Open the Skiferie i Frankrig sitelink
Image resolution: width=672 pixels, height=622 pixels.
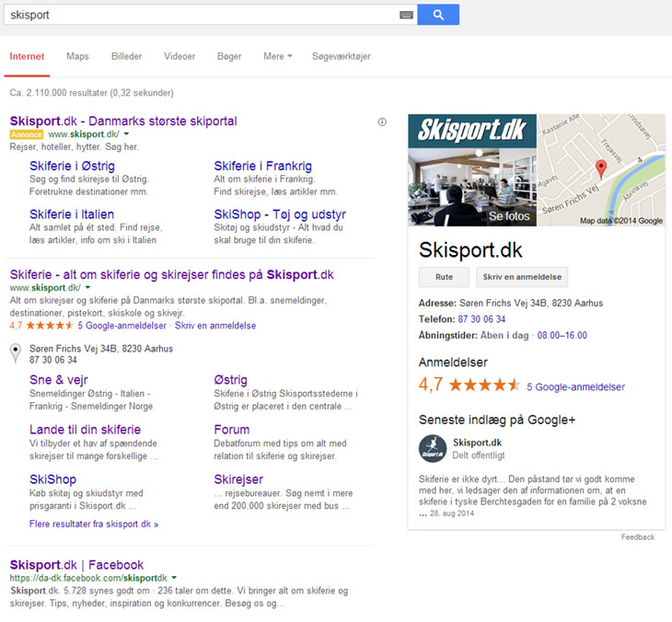tap(262, 166)
